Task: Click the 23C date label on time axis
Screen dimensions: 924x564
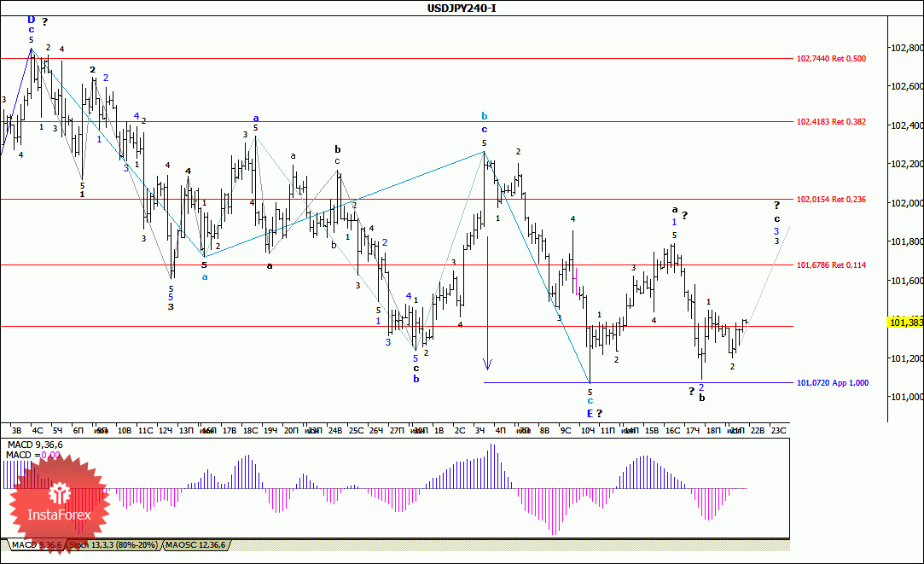Action: (x=778, y=431)
